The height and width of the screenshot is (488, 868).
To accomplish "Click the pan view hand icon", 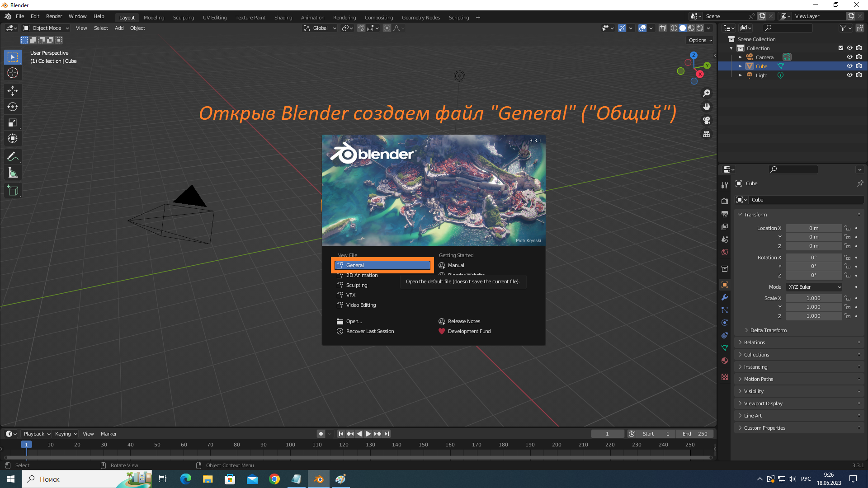I will click(707, 107).
